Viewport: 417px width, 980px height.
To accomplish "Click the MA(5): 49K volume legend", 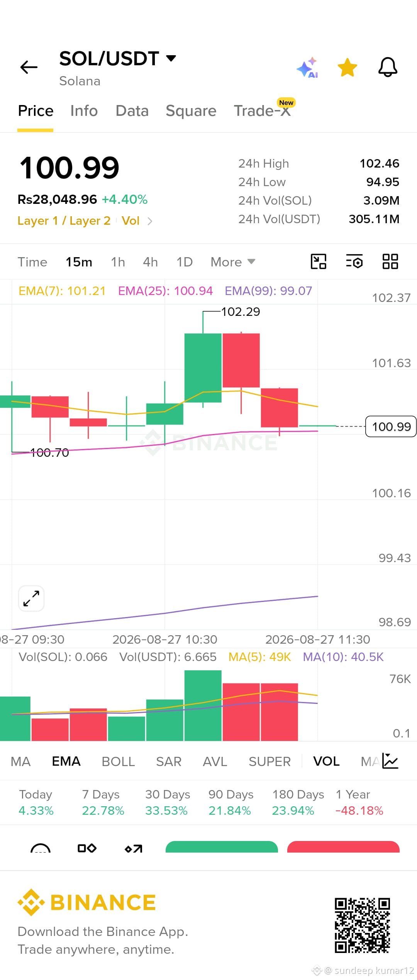I will [259, 657].
